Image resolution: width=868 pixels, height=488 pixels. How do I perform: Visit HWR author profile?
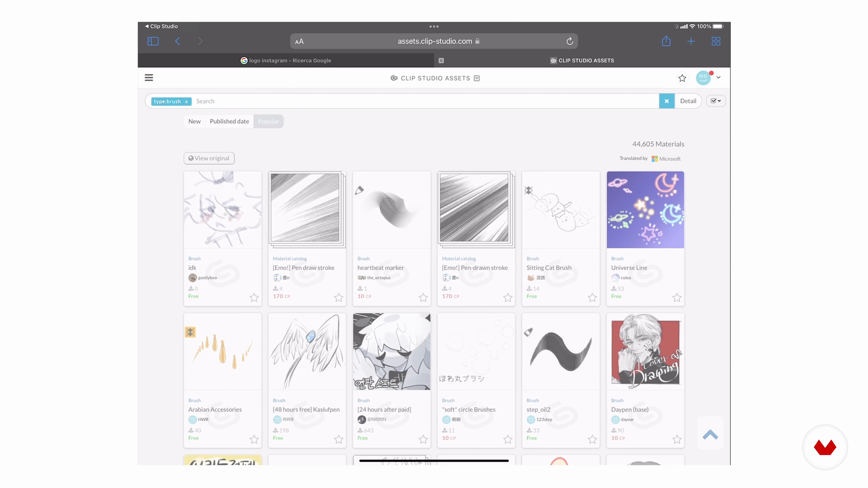click(x=198, y=419)
